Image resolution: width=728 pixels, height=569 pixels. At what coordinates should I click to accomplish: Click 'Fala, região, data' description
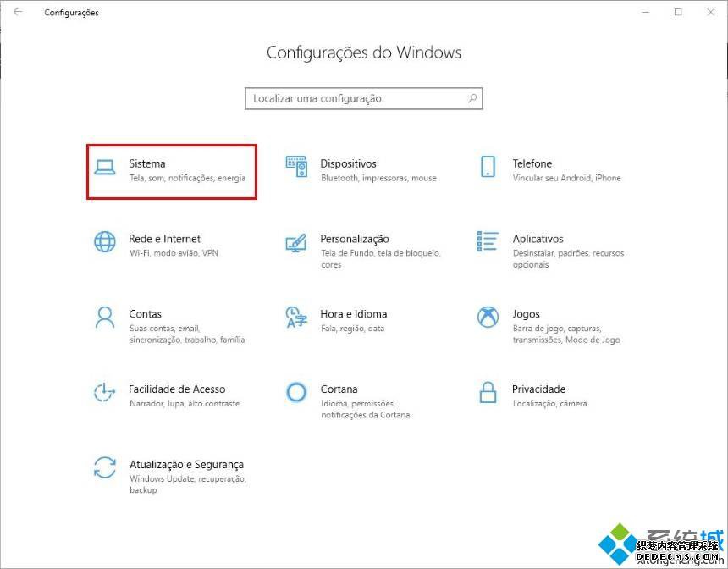click(x=352, y=329)
